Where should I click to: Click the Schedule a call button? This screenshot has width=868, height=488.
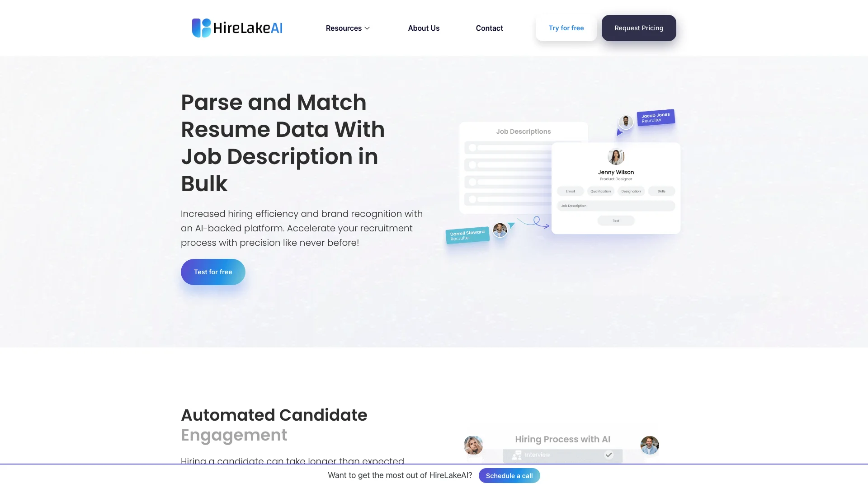509,475
